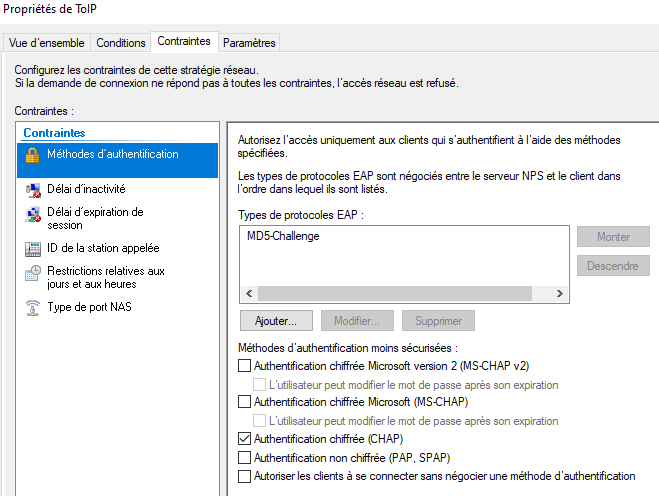Select the Contraintes tab
659x496 pixels.
(184, 41)
